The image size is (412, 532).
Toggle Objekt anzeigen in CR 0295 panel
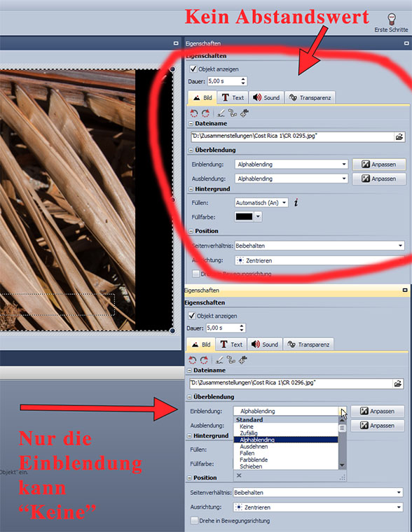[x=193, y=69]
